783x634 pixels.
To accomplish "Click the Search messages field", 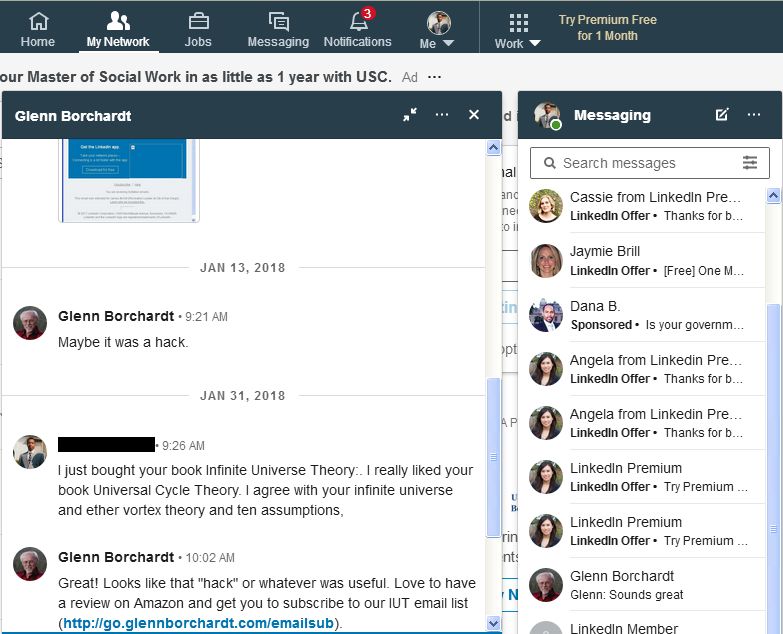I will tap(650, 163).
